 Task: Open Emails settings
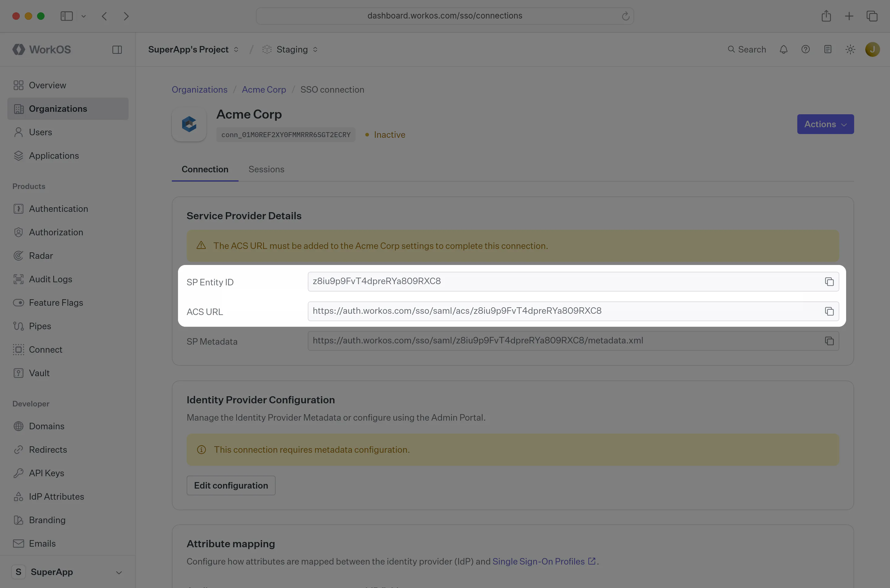[x=68, y=544]
